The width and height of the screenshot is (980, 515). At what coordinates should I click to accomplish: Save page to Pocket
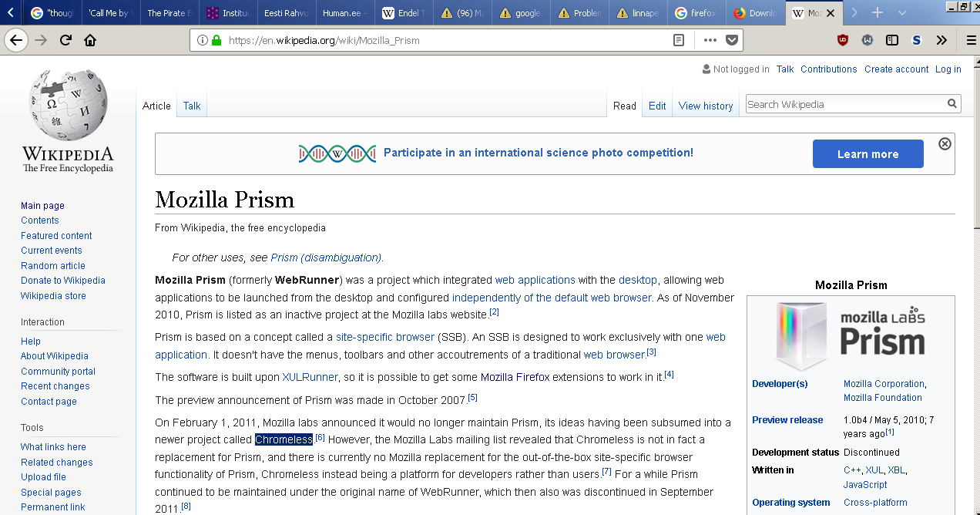click(731, 40)
